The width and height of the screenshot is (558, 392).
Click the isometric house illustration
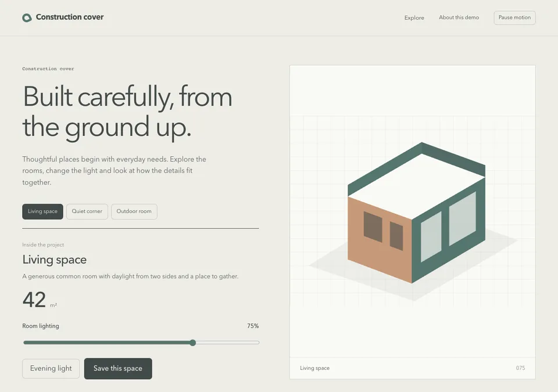(417, 213)
